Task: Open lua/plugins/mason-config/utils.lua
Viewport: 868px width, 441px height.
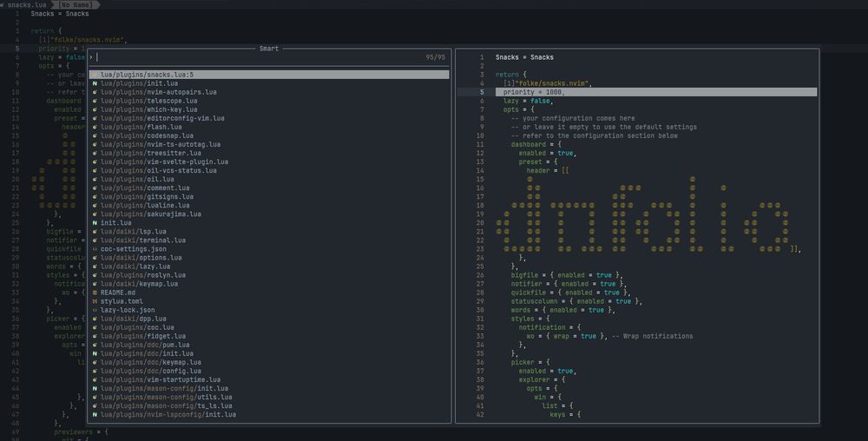Action: (x=166, y=398)
